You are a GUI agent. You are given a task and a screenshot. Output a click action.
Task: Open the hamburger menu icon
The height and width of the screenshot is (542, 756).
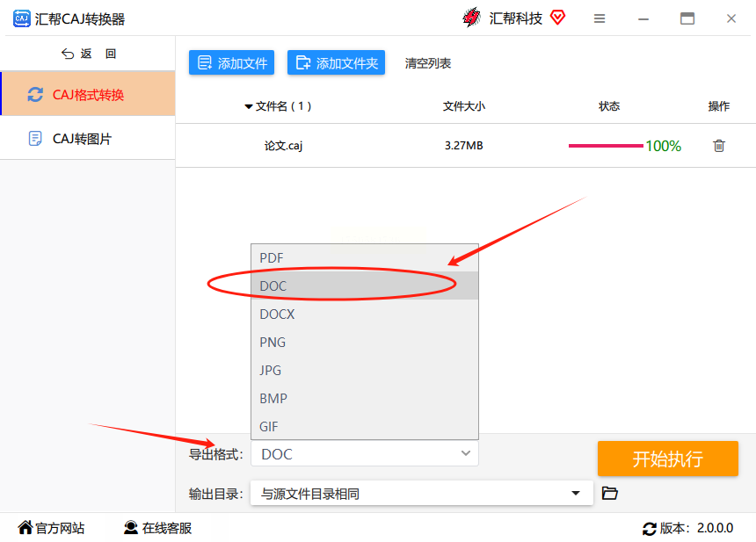(600, 18)
